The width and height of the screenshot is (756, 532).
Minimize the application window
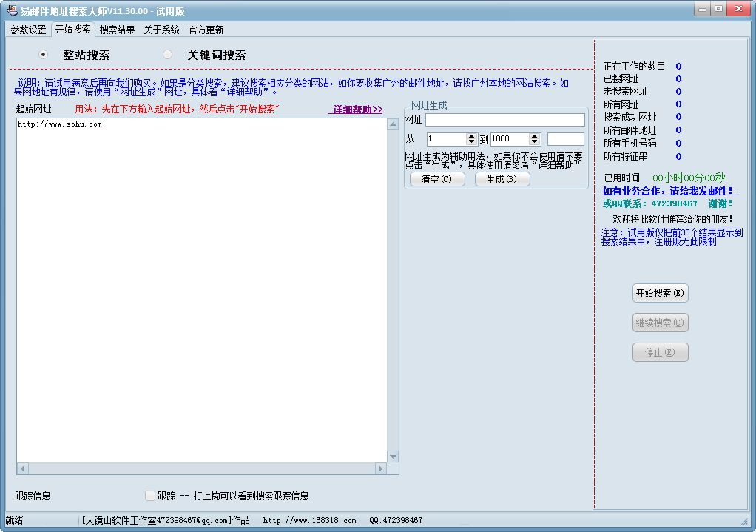coord(703,9)
